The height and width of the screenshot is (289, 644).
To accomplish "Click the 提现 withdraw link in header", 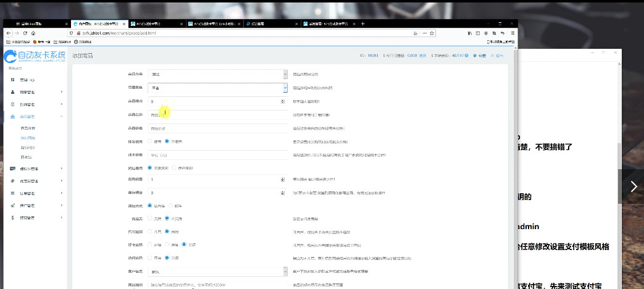I will (x=422, y=56).
